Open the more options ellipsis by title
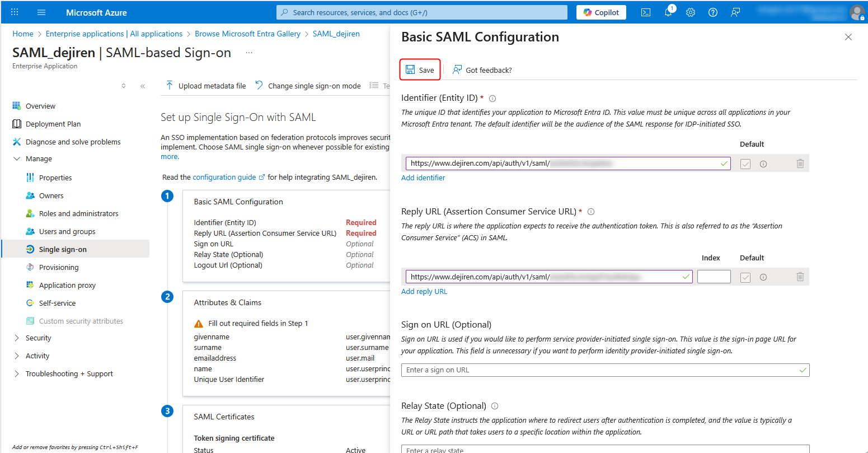 [248, 53]
